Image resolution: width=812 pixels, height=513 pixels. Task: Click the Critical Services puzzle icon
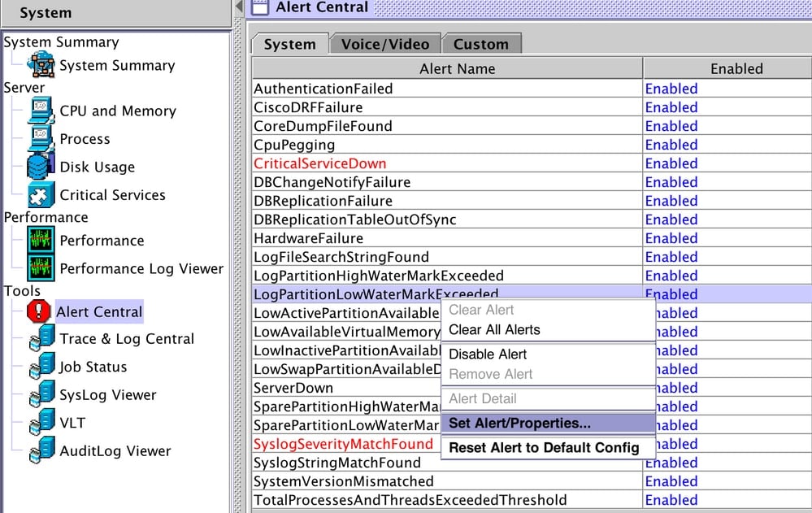pos(41,194)
